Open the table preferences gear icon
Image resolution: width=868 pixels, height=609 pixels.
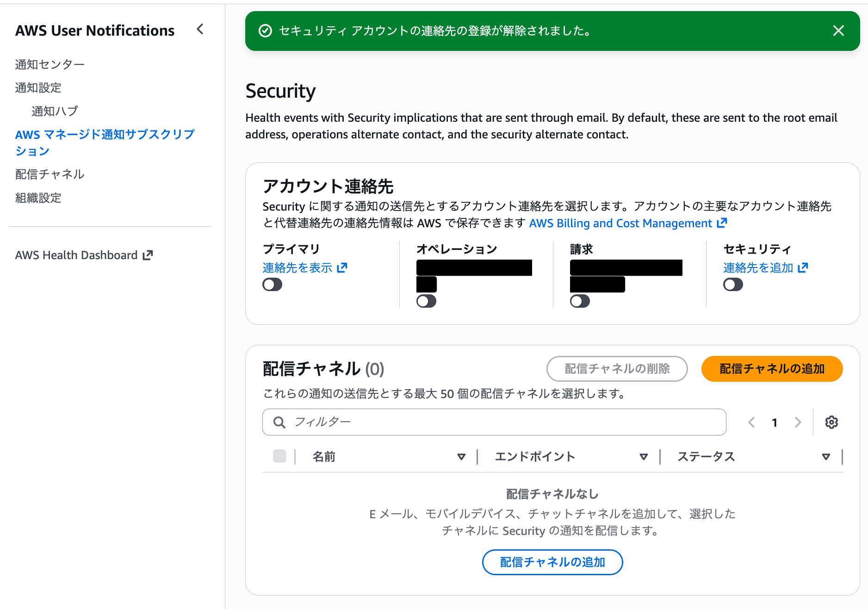[831, 422]
